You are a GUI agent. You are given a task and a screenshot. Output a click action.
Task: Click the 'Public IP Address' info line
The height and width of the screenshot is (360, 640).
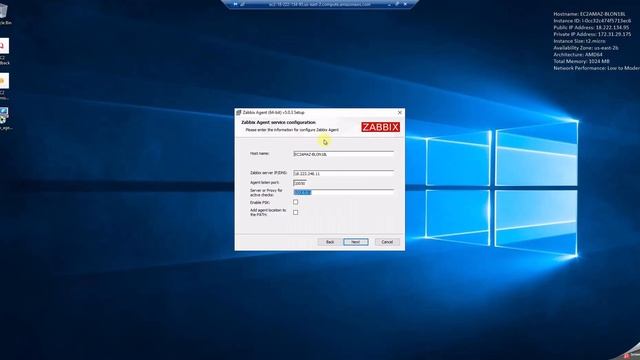591,27
